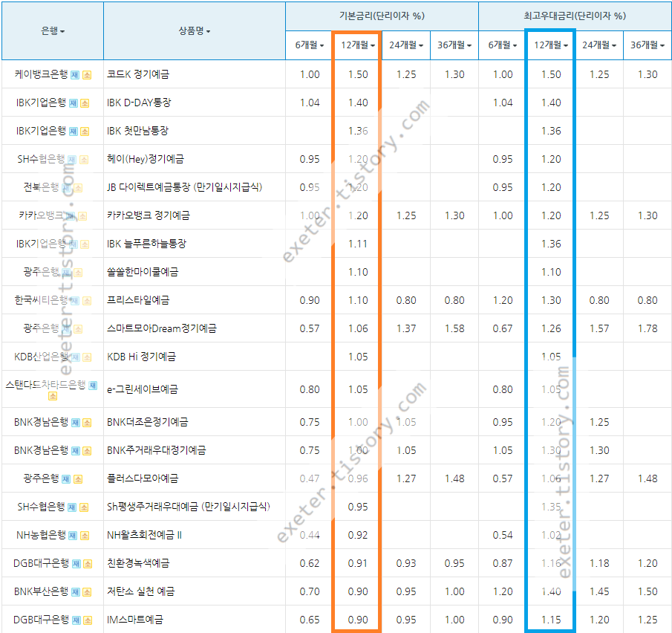Click the 소 badge in the IBK D-DAY통장 row

click(85, 103)
